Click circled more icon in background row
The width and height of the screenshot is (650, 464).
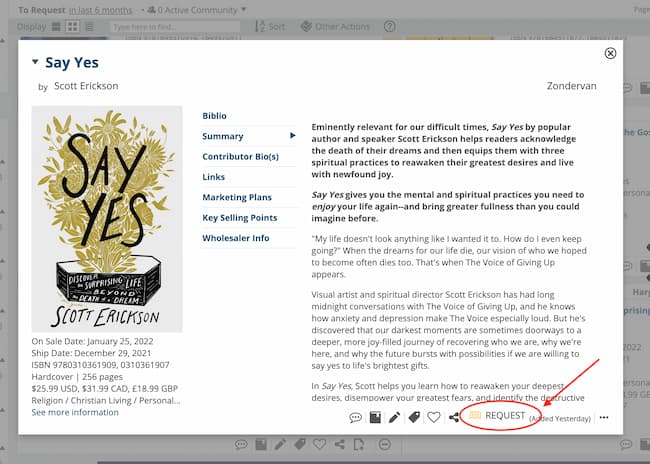click(385, 445)
